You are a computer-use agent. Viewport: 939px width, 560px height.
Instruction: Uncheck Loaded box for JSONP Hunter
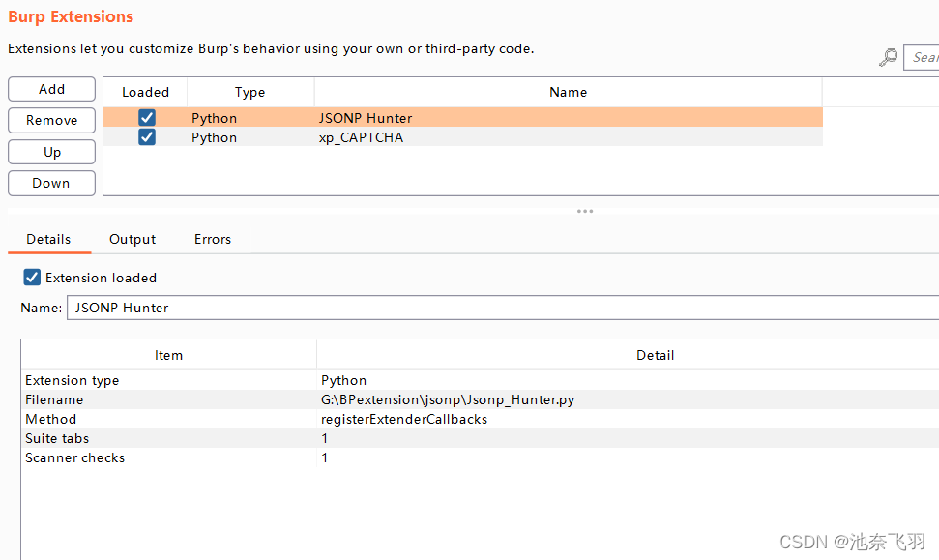tap(147, 117)
